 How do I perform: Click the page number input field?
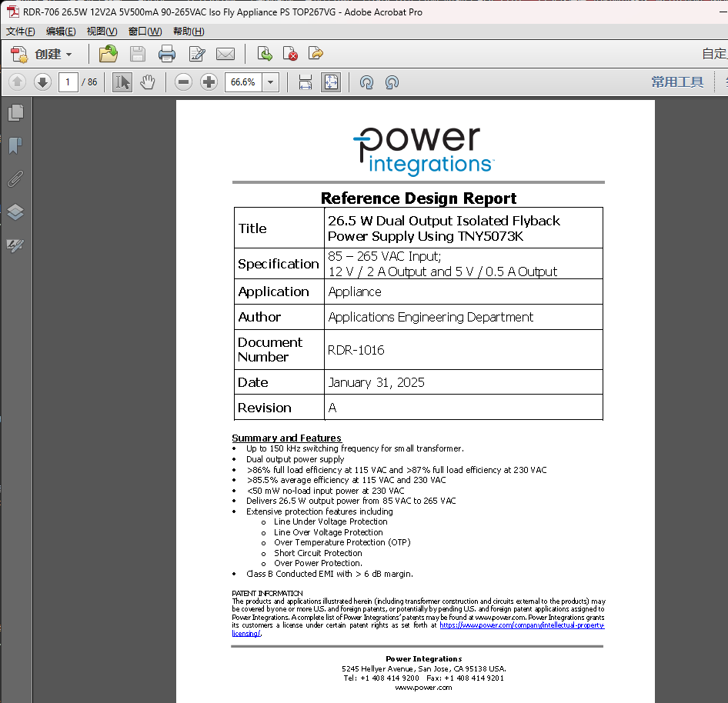[68, 82]
